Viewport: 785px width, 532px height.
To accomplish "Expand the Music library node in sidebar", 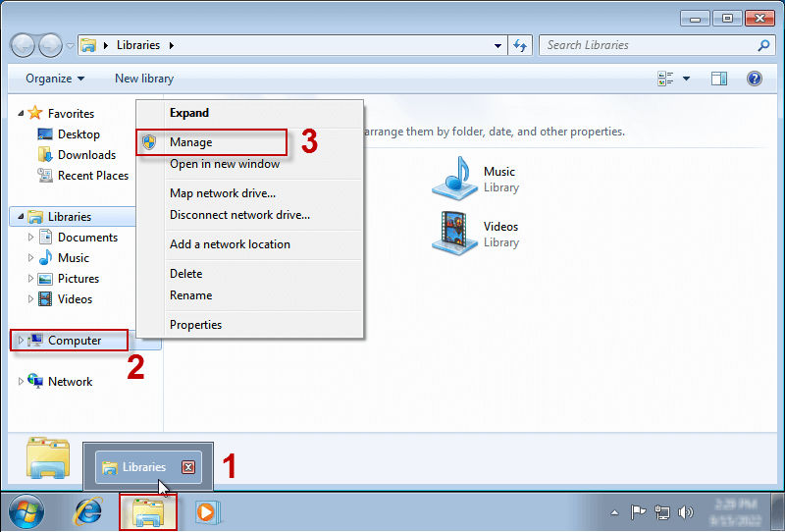I will click(x=30, y=257).
